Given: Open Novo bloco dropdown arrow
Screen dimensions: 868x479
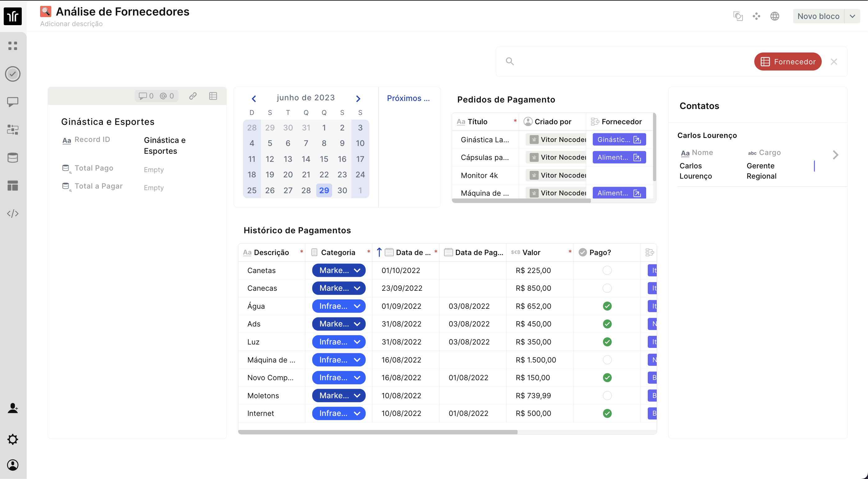Looking at the screenshot, I should 852,16.
